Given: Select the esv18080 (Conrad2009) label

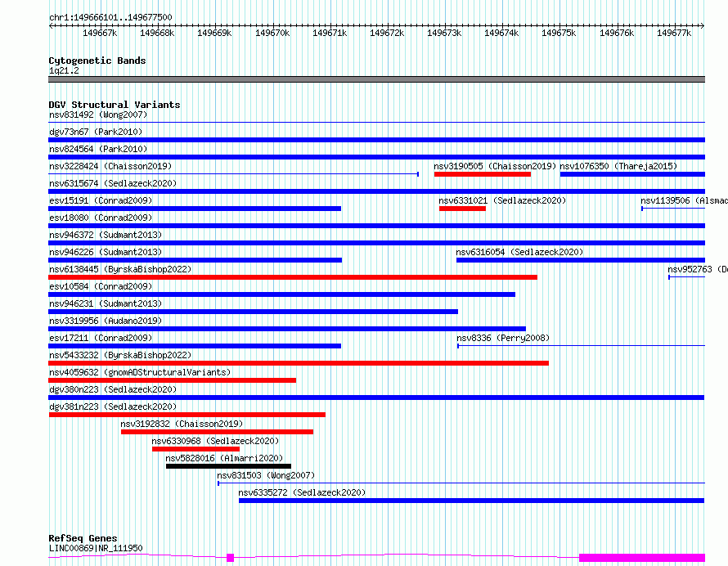Looking at the screenshot, I should click(101, 218).
